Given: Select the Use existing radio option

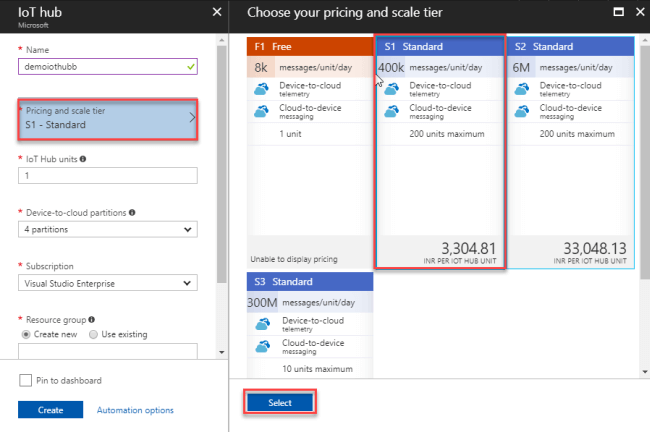Looking at the screenshot, I should point(93,334).
